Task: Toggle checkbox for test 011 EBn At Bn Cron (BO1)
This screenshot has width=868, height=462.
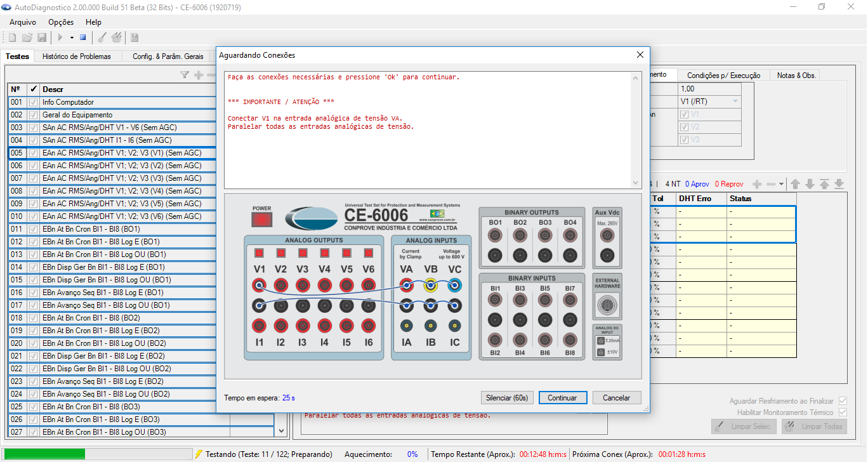Action: coord(33,229)
